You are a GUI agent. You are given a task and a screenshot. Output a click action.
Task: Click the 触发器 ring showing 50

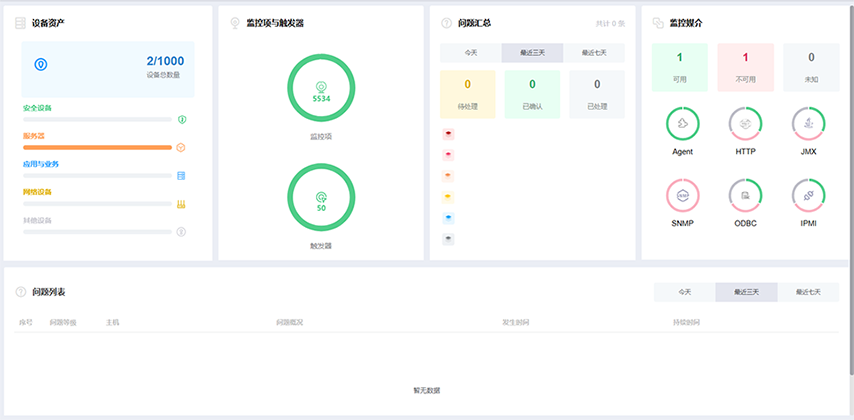(x=321, y=197)
